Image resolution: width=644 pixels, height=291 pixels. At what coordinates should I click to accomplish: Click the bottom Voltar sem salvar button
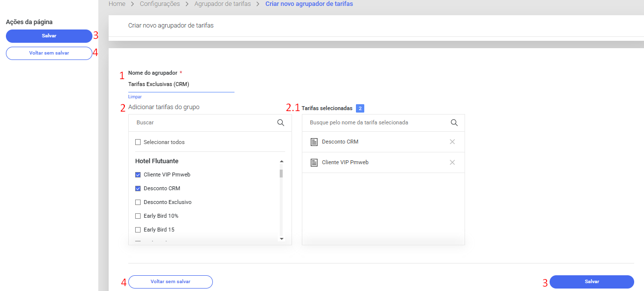170,282
